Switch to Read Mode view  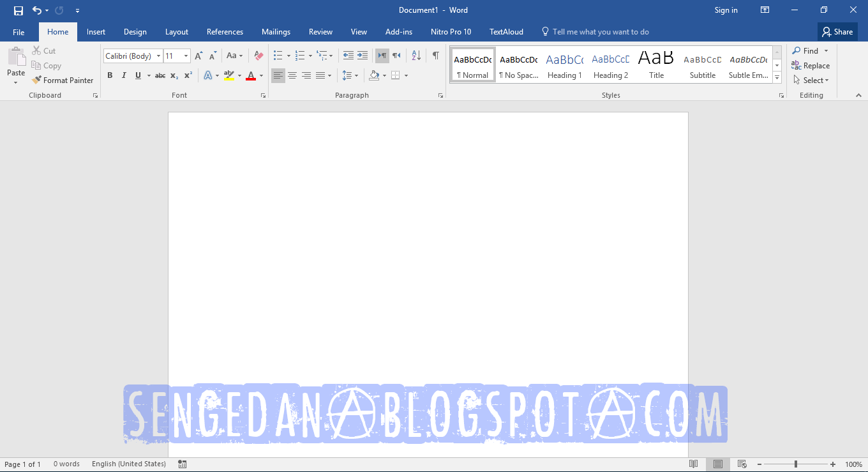(694, 464)
